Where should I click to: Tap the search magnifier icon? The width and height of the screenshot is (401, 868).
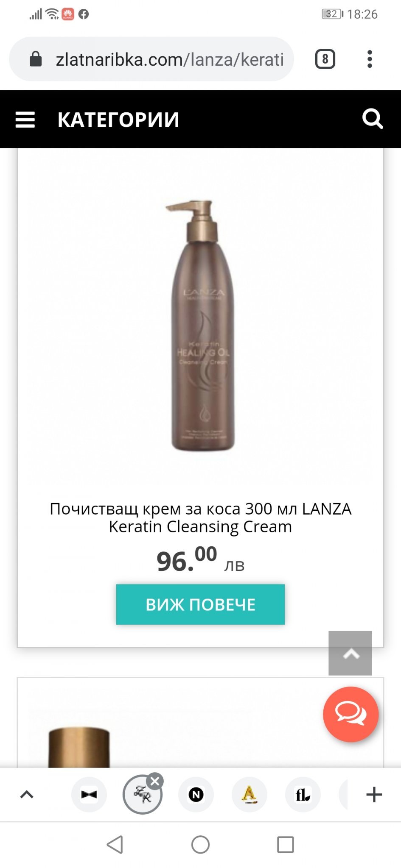pos(373,119)
